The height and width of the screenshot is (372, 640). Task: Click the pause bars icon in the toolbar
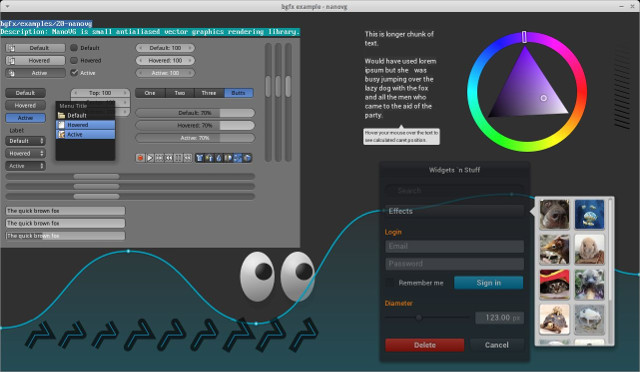(178, 158)
